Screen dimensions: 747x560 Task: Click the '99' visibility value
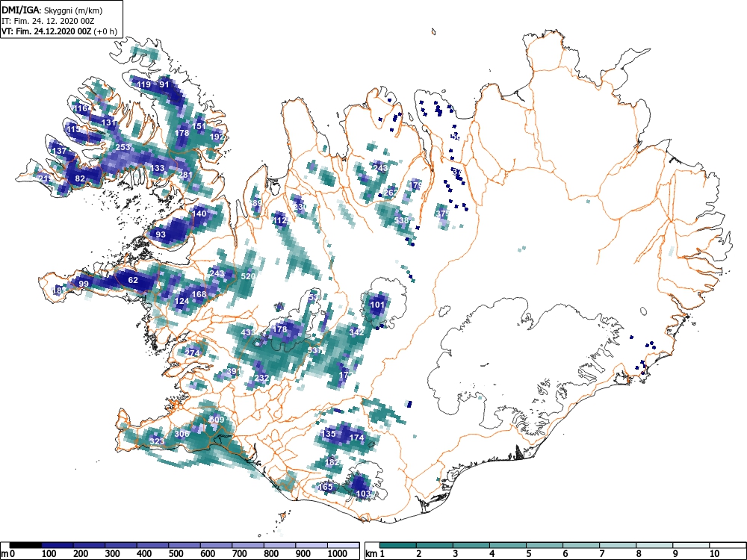click(x=84, y=284)
